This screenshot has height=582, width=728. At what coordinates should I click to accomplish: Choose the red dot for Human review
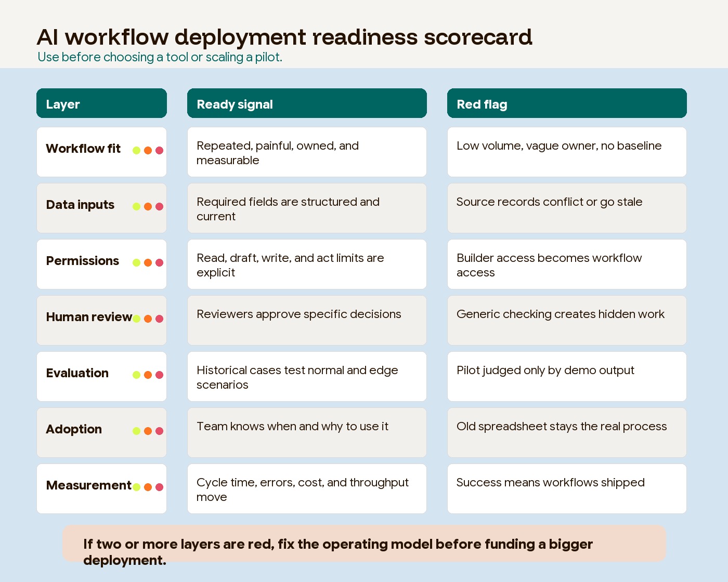[x=159, y=319]
